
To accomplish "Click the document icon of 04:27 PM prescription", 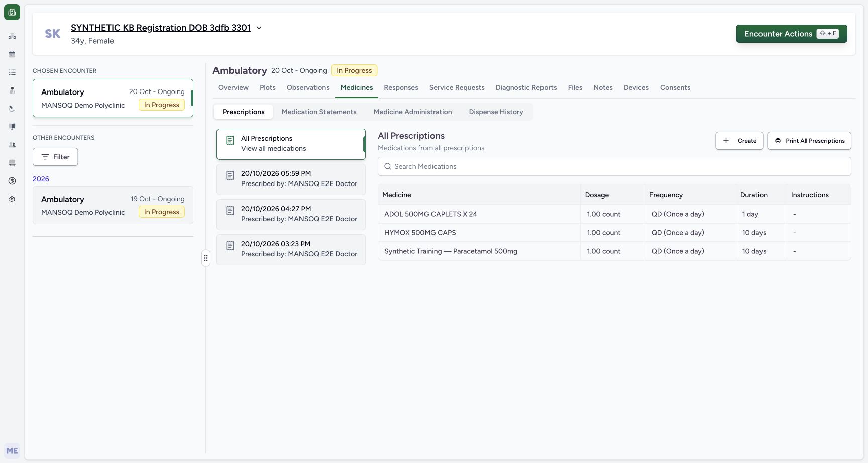I will [230, 211].
